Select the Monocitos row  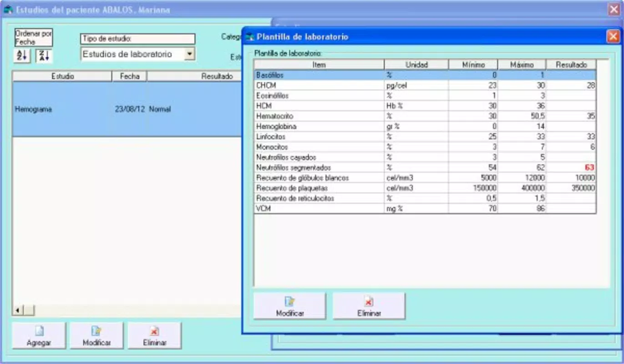point(425,147)
